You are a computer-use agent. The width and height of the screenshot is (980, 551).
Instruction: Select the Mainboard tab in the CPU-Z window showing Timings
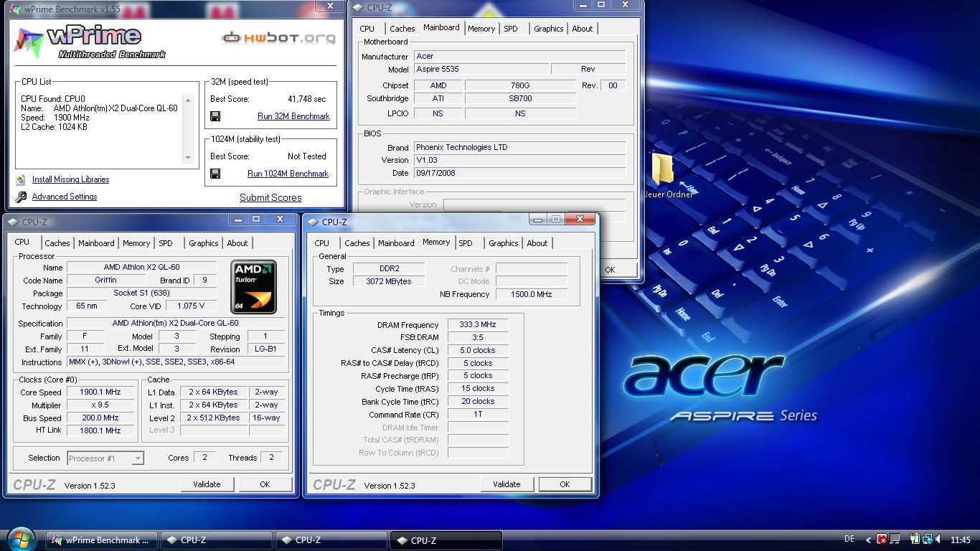(396, 243)
